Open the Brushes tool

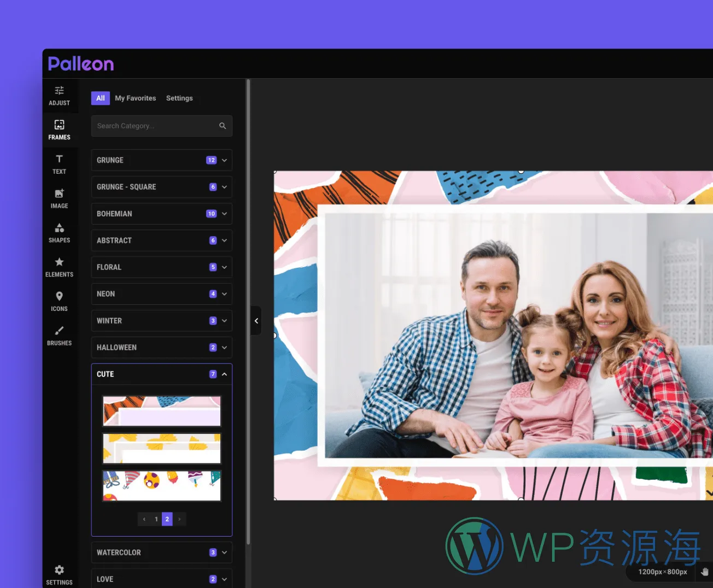click(x=59, y=335)
